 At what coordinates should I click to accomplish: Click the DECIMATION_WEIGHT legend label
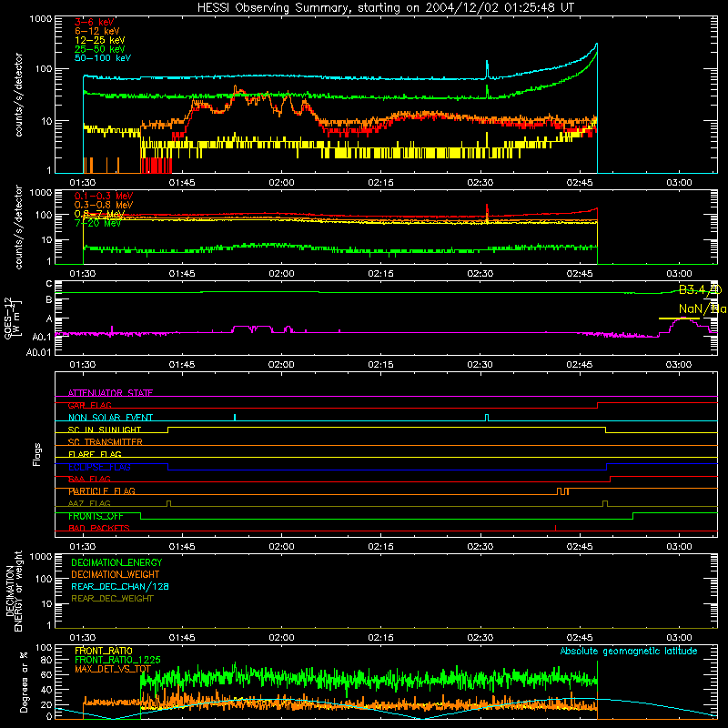coord(116,575)
